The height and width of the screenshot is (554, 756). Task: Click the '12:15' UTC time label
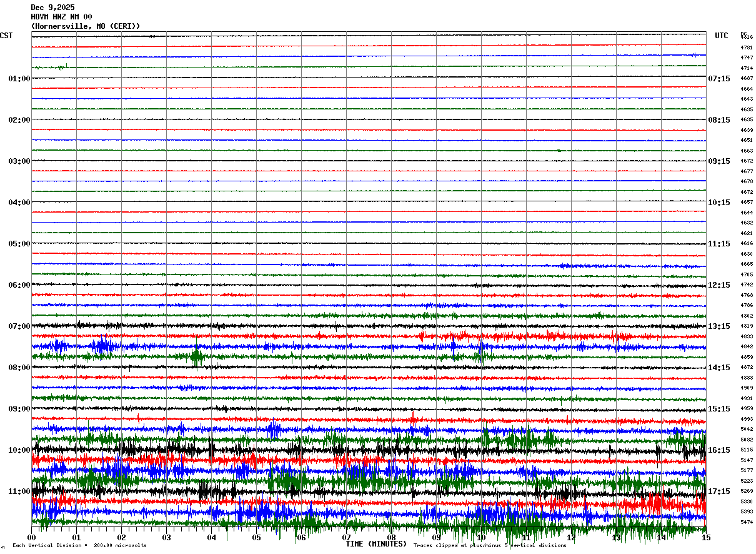point(719,285)
